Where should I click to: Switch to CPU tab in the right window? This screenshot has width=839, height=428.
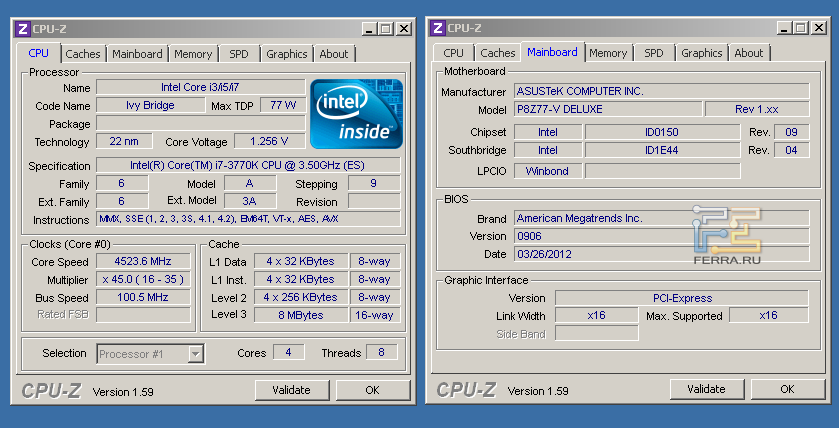[x=453, y=53]
